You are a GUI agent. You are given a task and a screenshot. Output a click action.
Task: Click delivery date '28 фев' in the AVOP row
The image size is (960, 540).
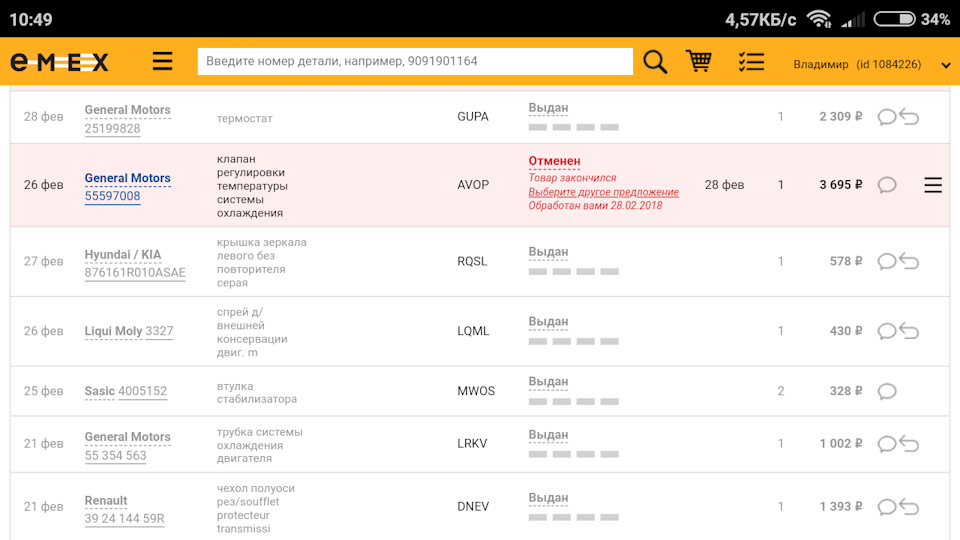(x=724, y=185)
